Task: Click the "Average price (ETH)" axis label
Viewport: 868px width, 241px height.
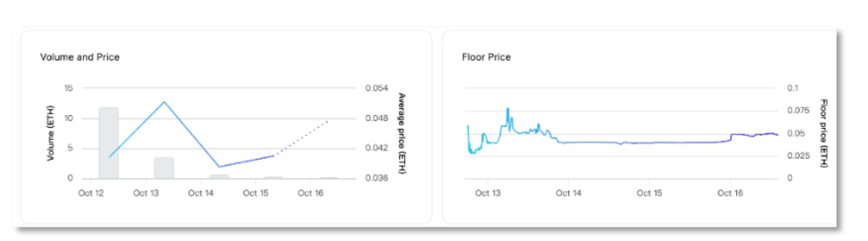Action: click(401, 133)
